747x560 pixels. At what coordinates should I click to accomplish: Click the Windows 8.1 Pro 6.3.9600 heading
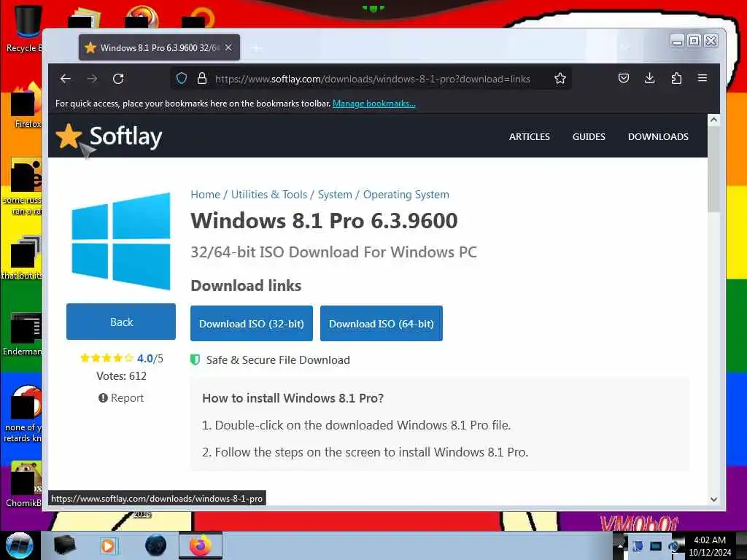pos(324,220)
